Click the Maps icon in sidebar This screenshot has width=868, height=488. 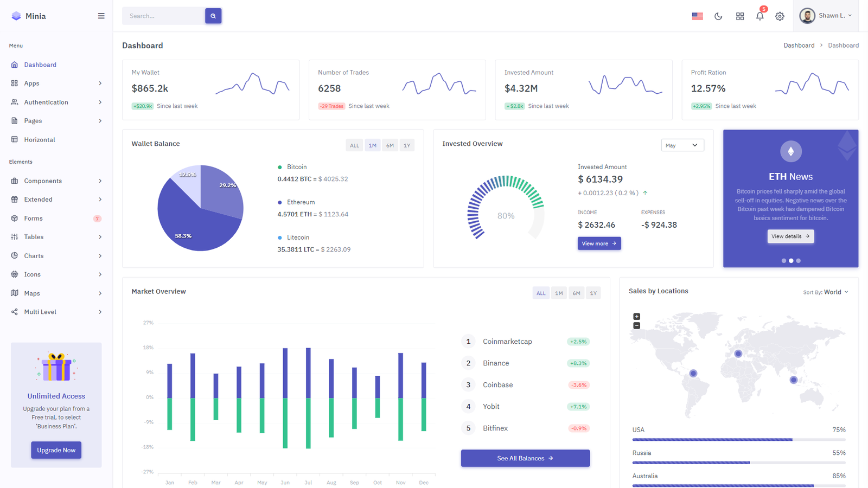tap(15, 293)
